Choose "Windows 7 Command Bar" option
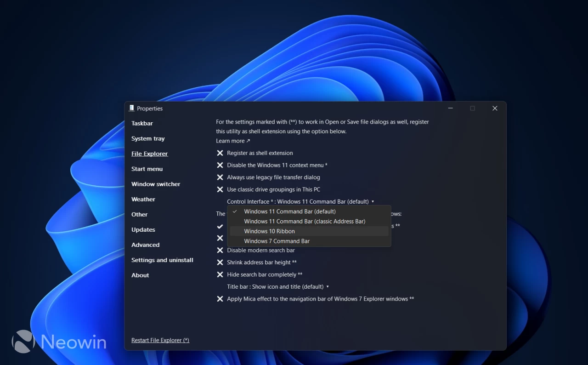This screenshot has height=365, width=588. pos(277,241)
